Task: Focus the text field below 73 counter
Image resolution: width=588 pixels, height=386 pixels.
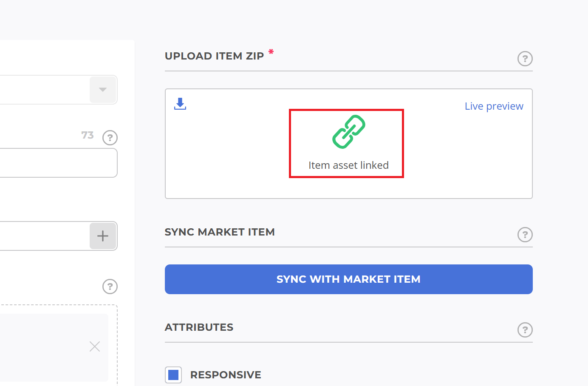Action: click(x=59, y=163)
